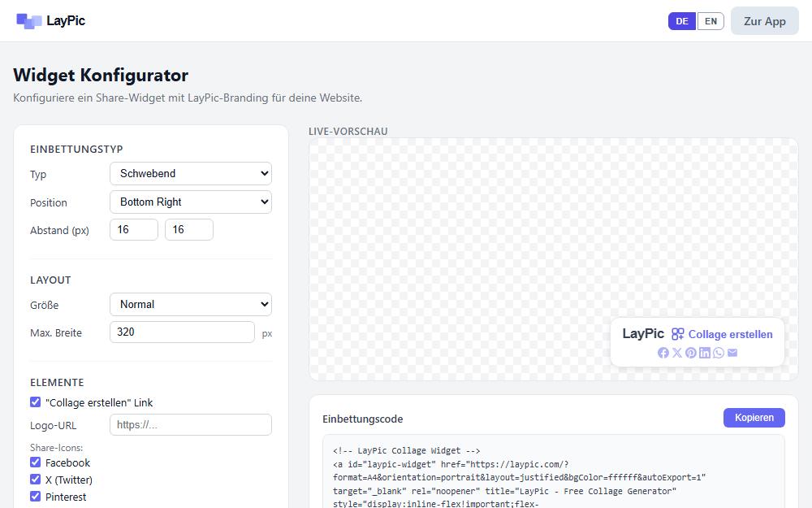Click the ELEMENTE section heading

coord(57,383)
